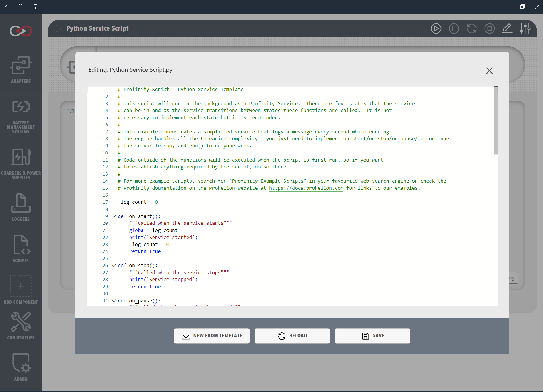Screen dimensions: 543x392
Task: Pause the running service script
Action: click(454, 28)
